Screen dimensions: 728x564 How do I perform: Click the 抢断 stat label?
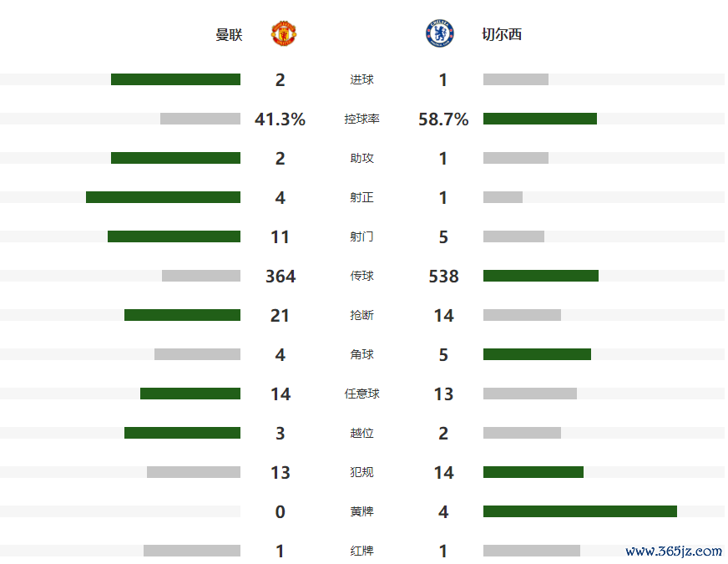coord(361,316)
